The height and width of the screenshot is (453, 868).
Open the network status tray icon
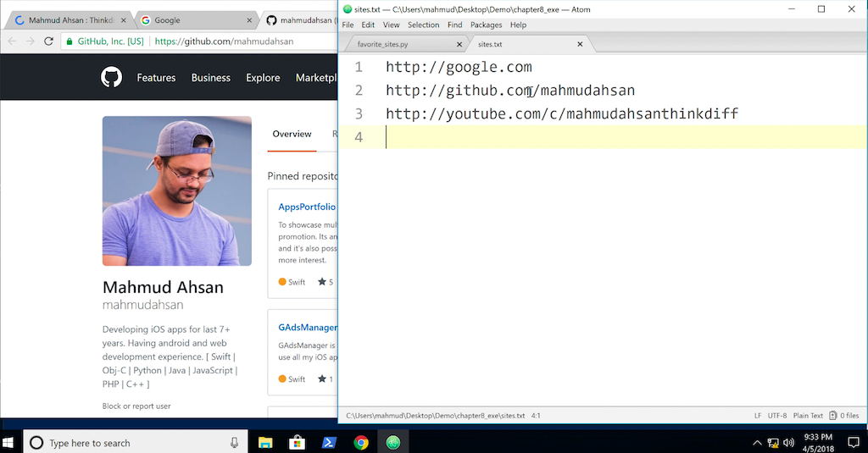click(773, 443)
